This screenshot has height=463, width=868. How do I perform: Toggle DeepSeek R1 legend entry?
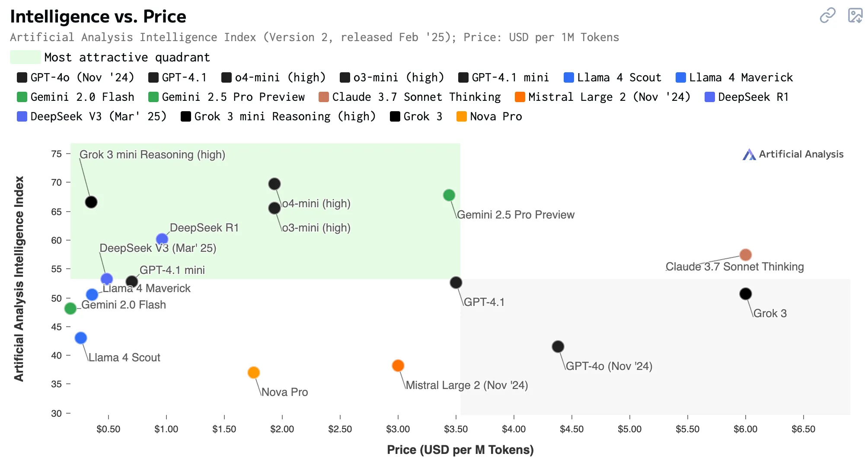click(747, 97)
